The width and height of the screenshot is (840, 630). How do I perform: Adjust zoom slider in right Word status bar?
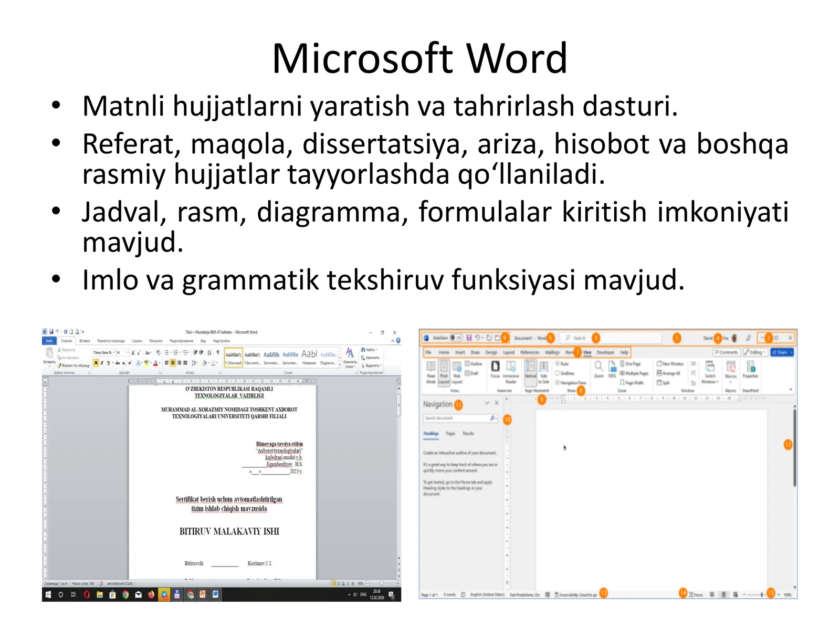(762, 595)
